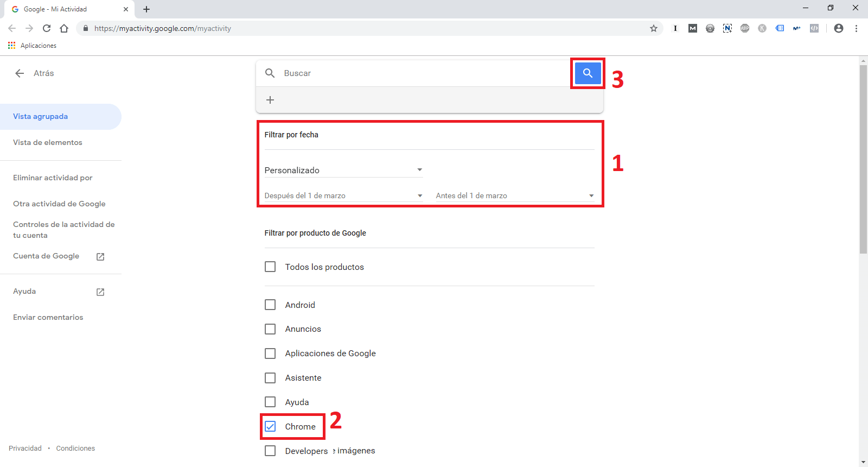Open the Condiciones link

point(75,448)
